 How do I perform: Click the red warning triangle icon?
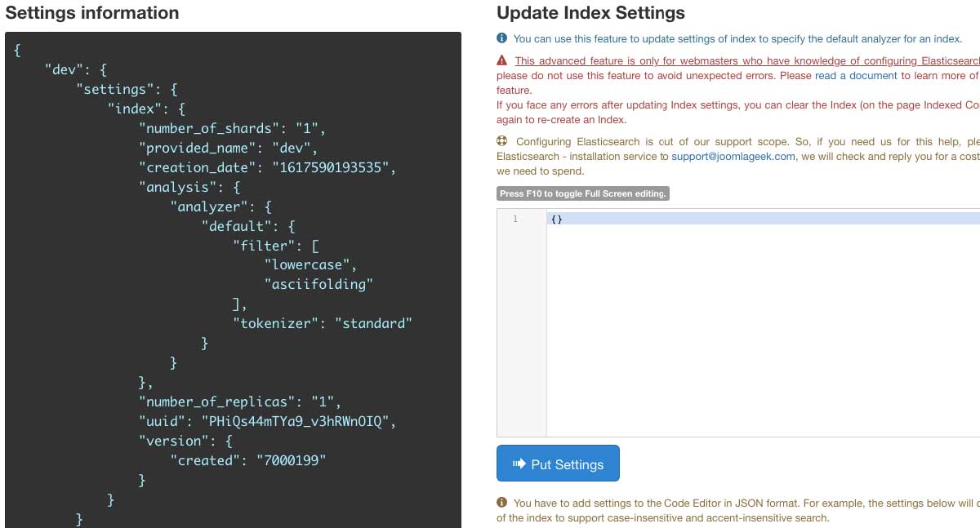tap(502, 60)
